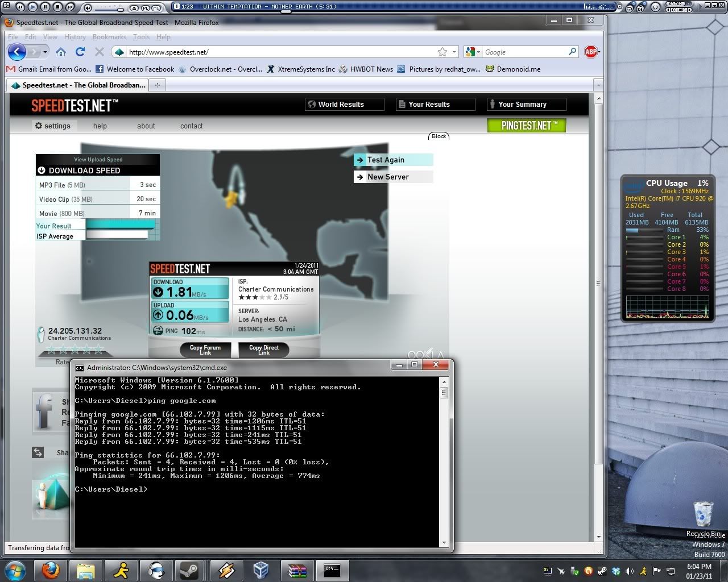The height and width of the screenshot is (582, 728).
Task: Open Winamp lightning bolt taskbar icon
Action: [226, 570]
